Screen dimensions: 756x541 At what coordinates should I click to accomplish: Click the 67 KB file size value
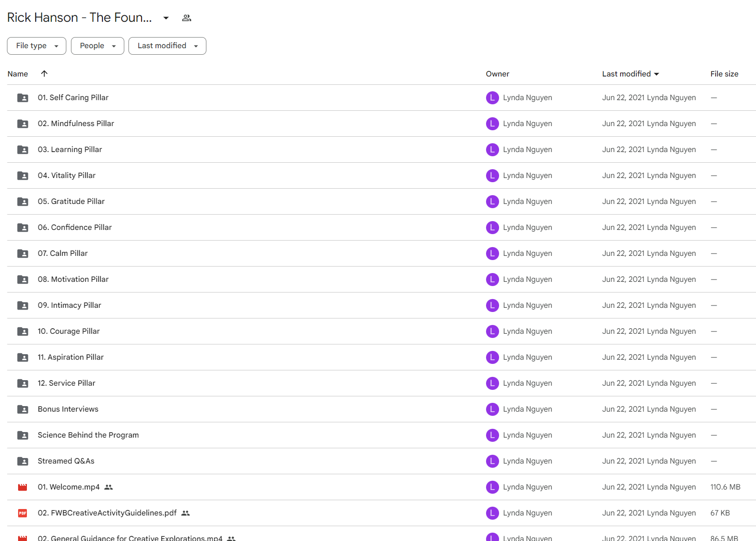point(720,513)
